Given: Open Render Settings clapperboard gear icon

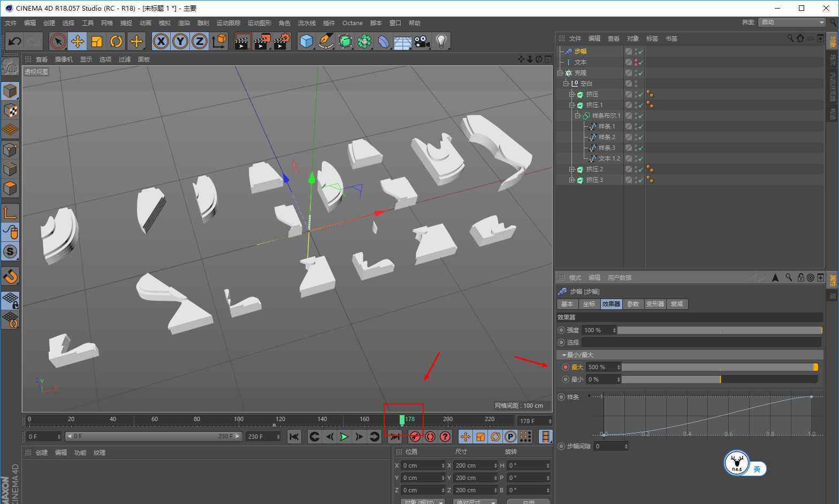Looking at the screenshot, I should 281,41.
